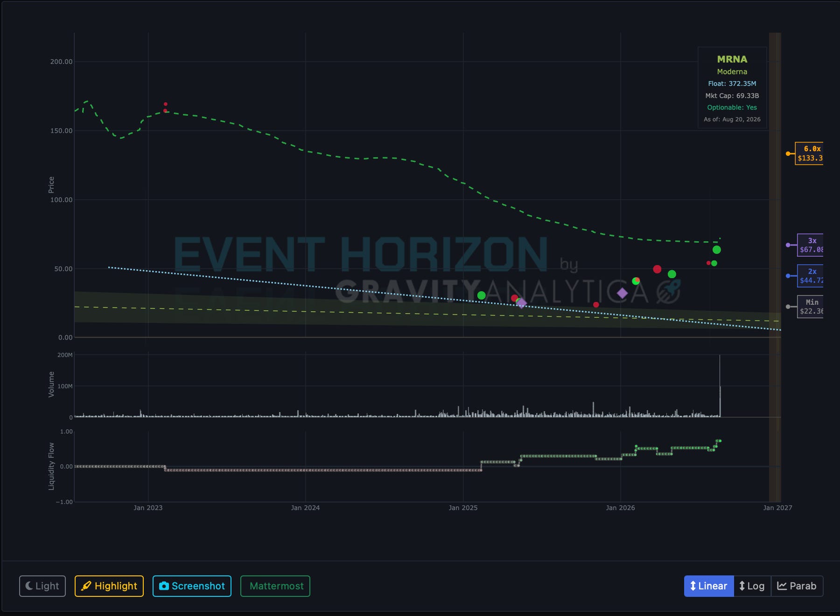This screenshot has height=616, width=840.
Task: Click the red dot marker before Jan 2026
Action: [596, 305]
